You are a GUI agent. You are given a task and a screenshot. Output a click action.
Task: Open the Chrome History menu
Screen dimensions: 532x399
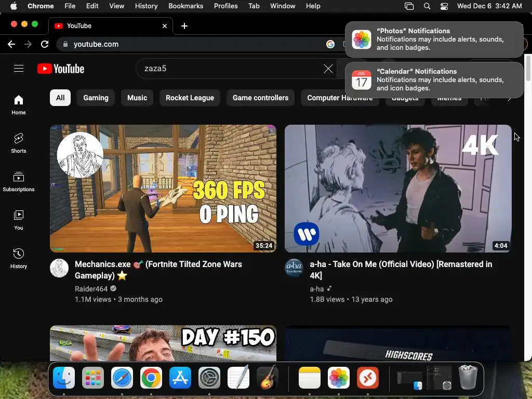pyautogui.click(x=146, y=6)
